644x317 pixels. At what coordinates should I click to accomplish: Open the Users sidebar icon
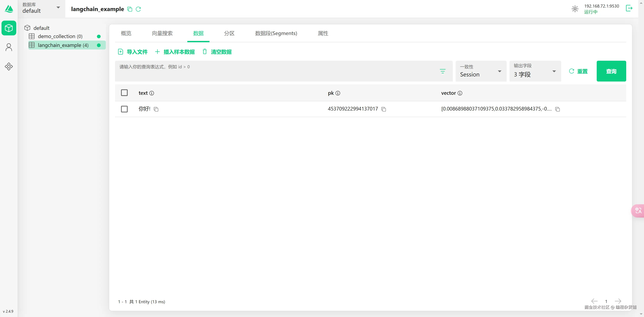pos(9,47)
